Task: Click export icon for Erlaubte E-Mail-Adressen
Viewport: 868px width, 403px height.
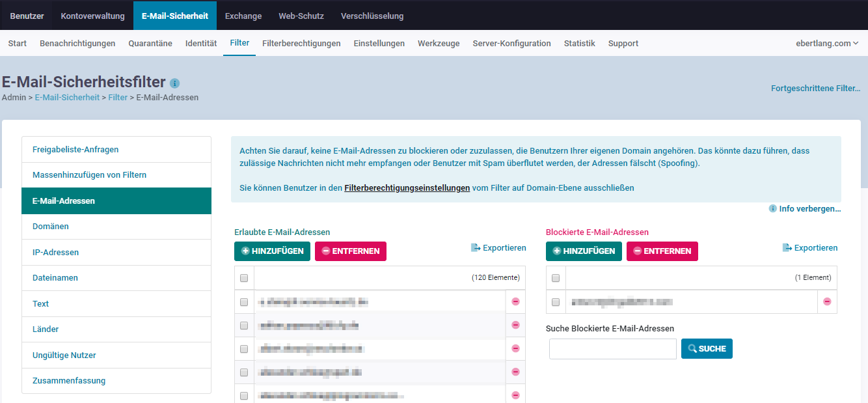Action: click(476, 248)
